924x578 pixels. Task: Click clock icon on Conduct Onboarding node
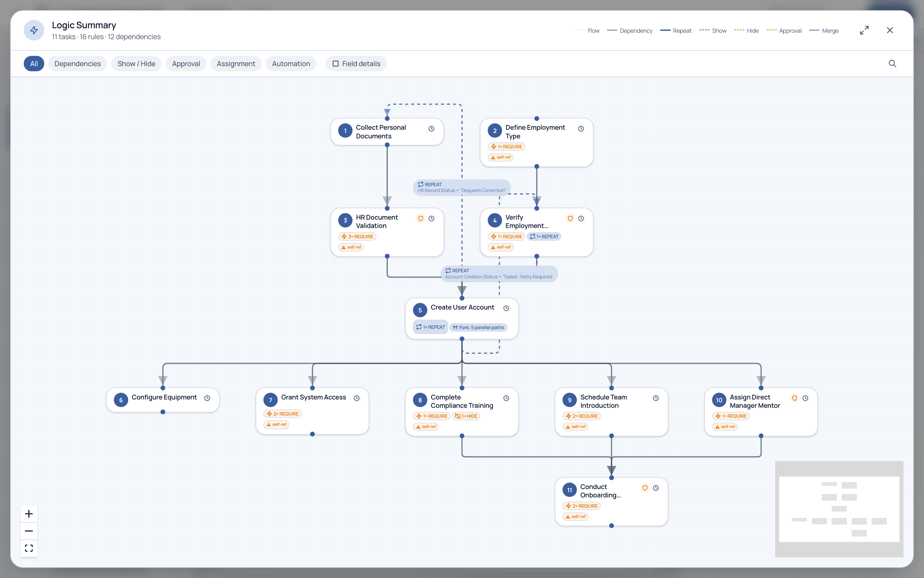[x=655, y=488]
